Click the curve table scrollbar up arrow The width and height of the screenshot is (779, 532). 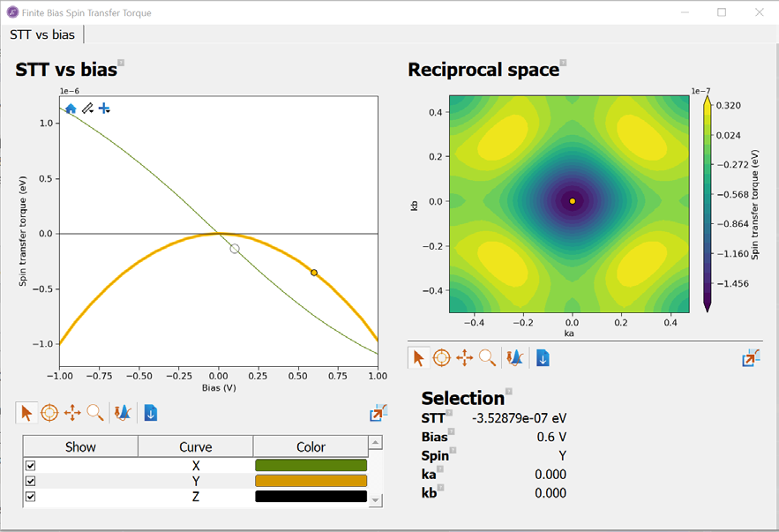(x=376, y=442)
